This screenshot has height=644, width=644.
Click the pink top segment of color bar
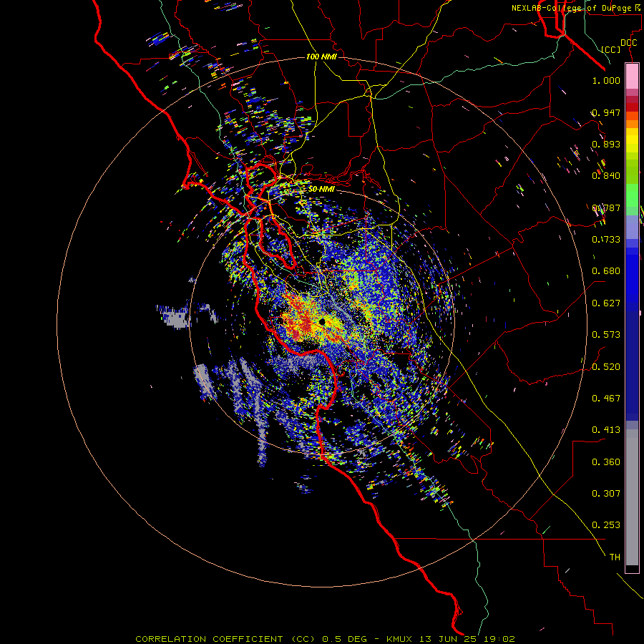click(x=632, y=76)
